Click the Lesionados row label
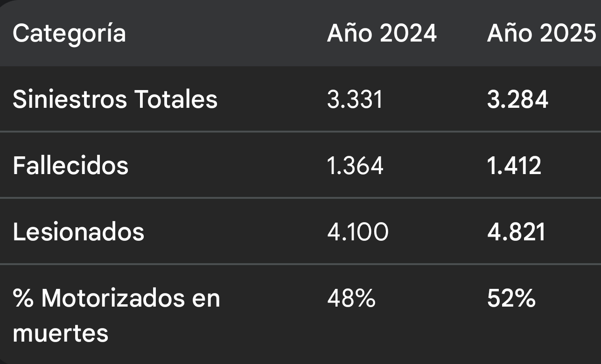This screenshot has height=364, width=601. [78, 231]
